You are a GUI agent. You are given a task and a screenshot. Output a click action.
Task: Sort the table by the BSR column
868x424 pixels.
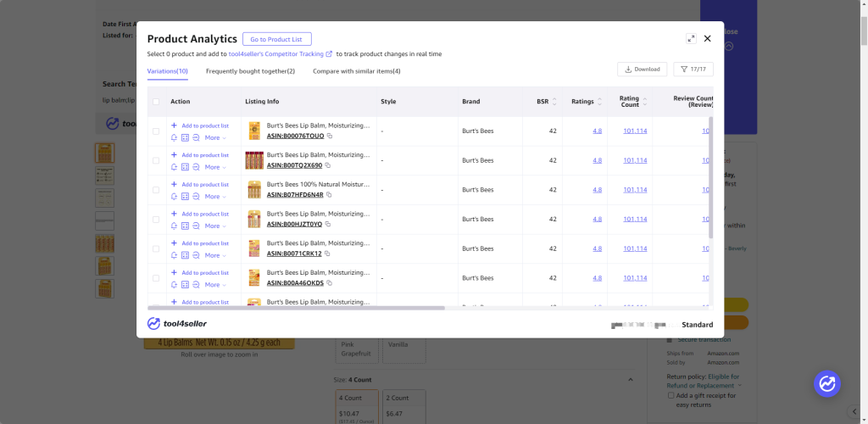[x=554, y=101]
